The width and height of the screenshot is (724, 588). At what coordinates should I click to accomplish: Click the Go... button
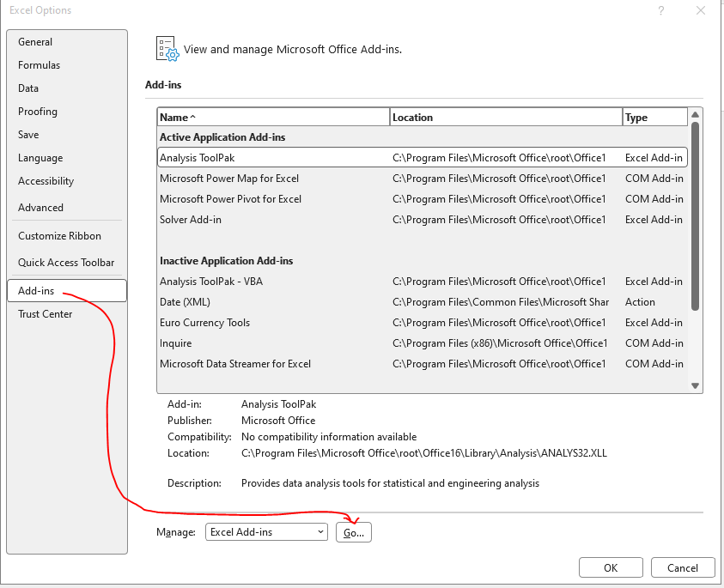[x=354, y=532]
